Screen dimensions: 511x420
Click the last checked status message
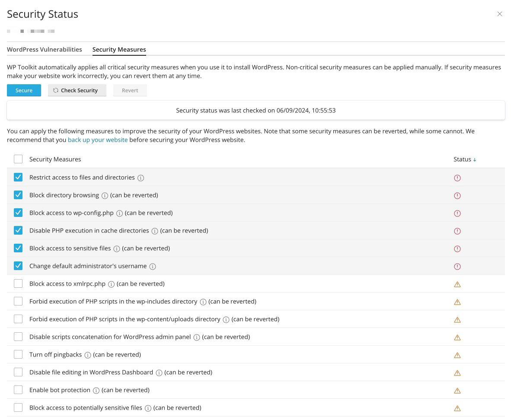coord(256,111)
